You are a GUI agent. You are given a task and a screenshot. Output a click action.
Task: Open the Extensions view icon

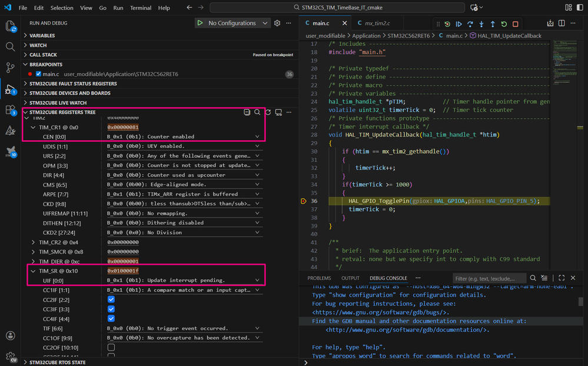tap(10, 110)
